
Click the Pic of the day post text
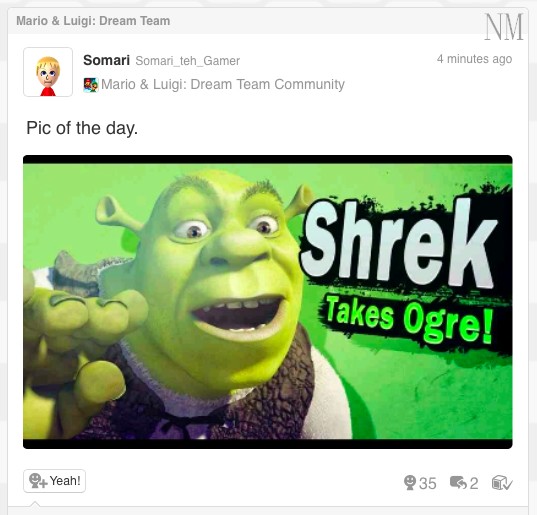point(82,128)
